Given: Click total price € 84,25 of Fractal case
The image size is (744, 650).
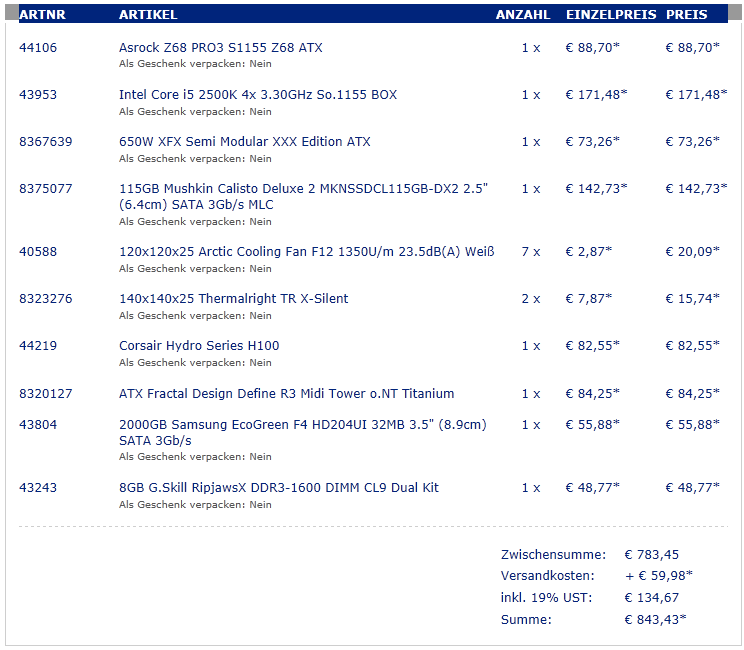Looking at the screenshot, I should (693, 393).
